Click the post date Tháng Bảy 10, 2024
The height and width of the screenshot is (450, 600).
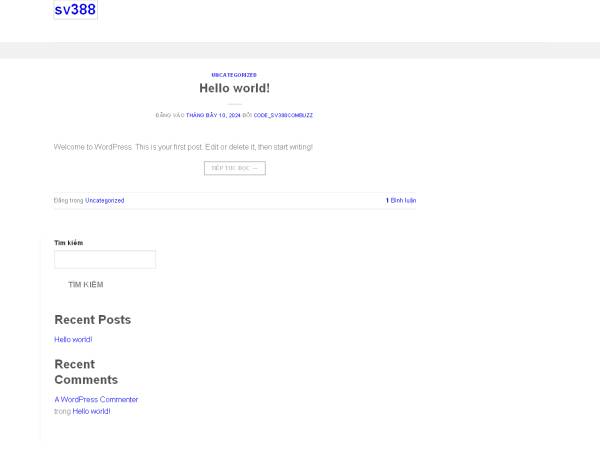213,115
